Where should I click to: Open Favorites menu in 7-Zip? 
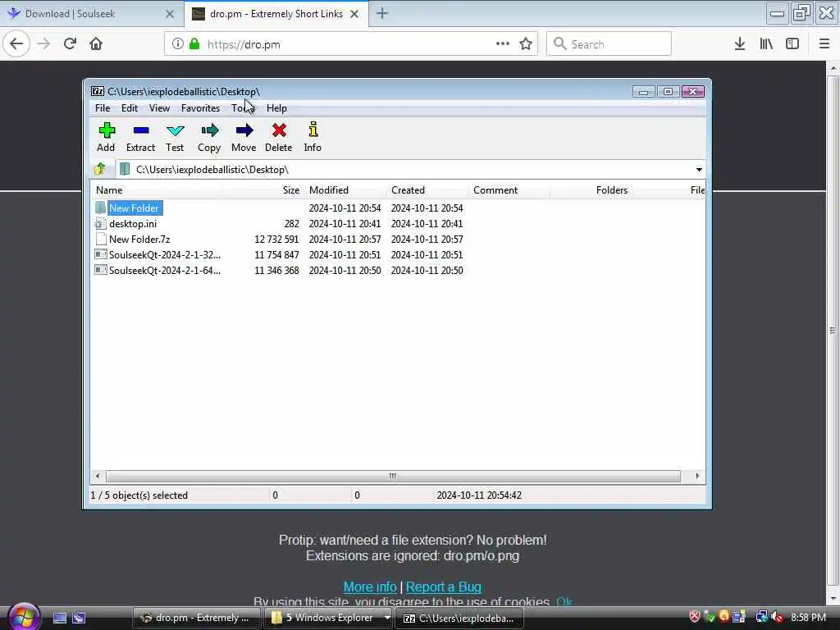click(200, 108)
